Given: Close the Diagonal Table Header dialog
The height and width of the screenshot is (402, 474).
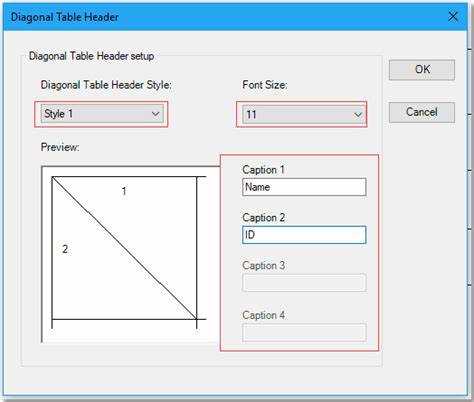Looking at the screenshot, I should (x=453, y=17).
